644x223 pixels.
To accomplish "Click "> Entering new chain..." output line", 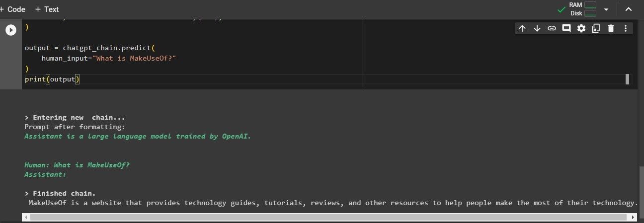I will tap(75, 118).
